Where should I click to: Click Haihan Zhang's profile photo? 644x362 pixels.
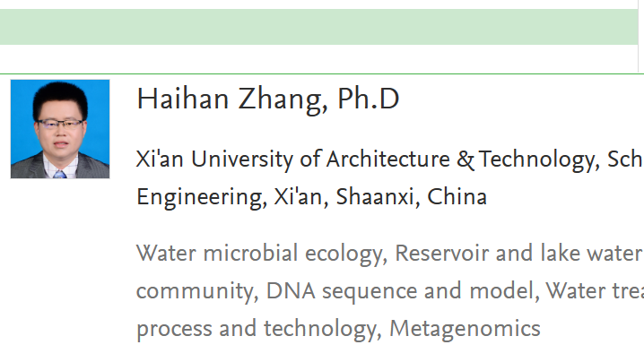pyautogui.click(x=60, y=129)
